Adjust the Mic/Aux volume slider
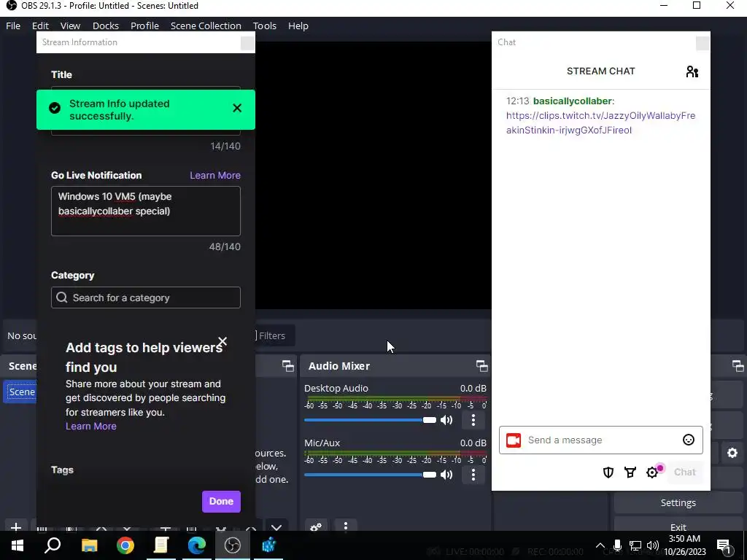 (x=370, y=474)
